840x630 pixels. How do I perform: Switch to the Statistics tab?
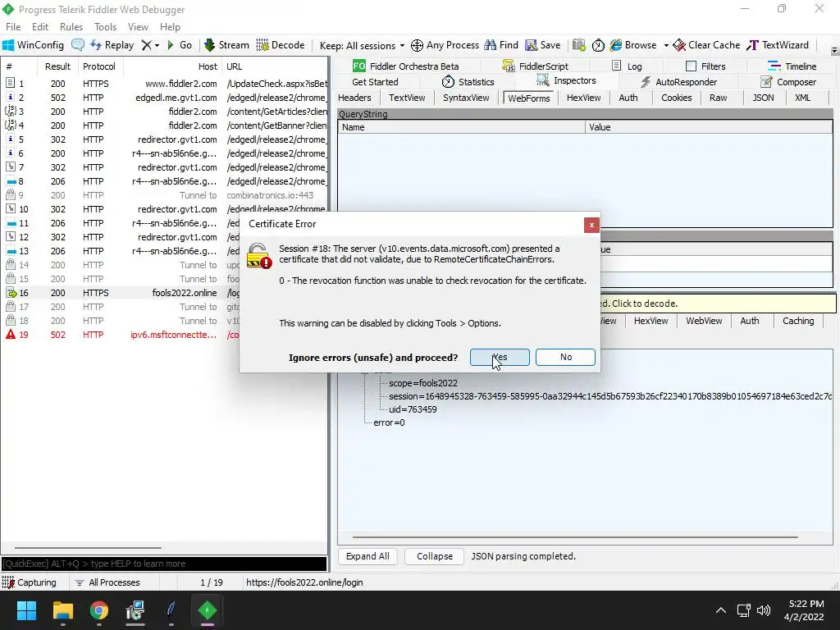click(468, 82)
